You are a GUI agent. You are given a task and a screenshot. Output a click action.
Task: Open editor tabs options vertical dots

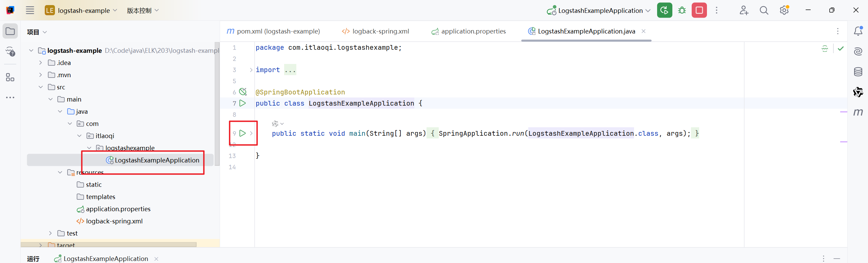coord(838,31)
